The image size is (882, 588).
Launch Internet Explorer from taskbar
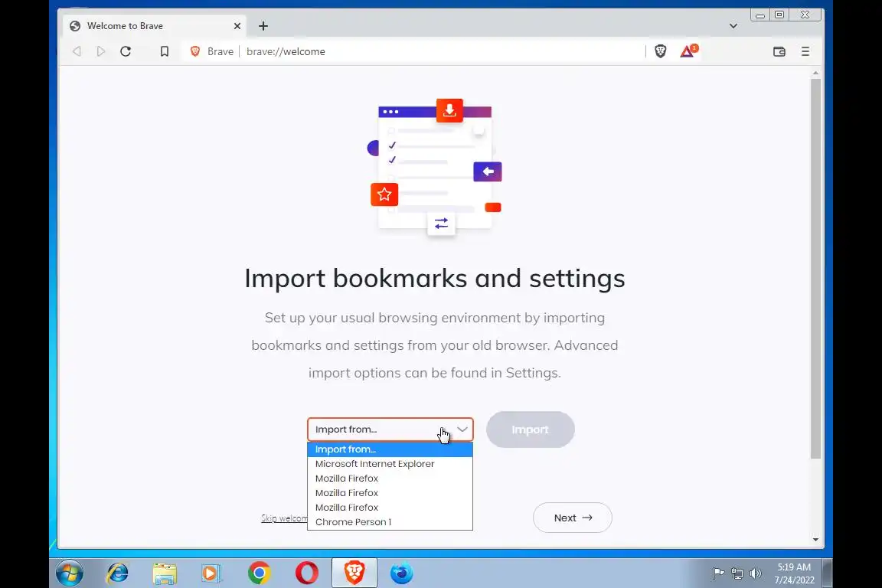tap(118, 573)
